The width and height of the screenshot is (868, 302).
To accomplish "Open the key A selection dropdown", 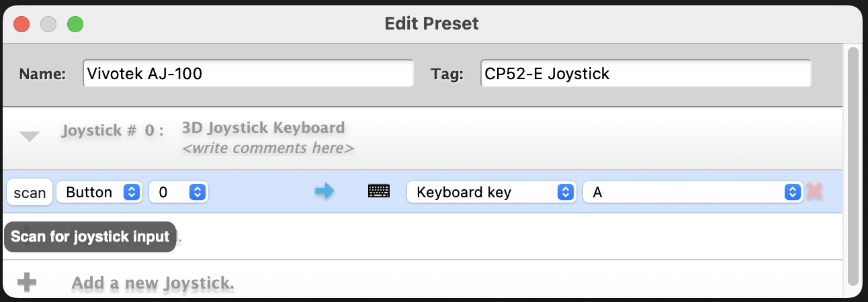I will 693,193.
